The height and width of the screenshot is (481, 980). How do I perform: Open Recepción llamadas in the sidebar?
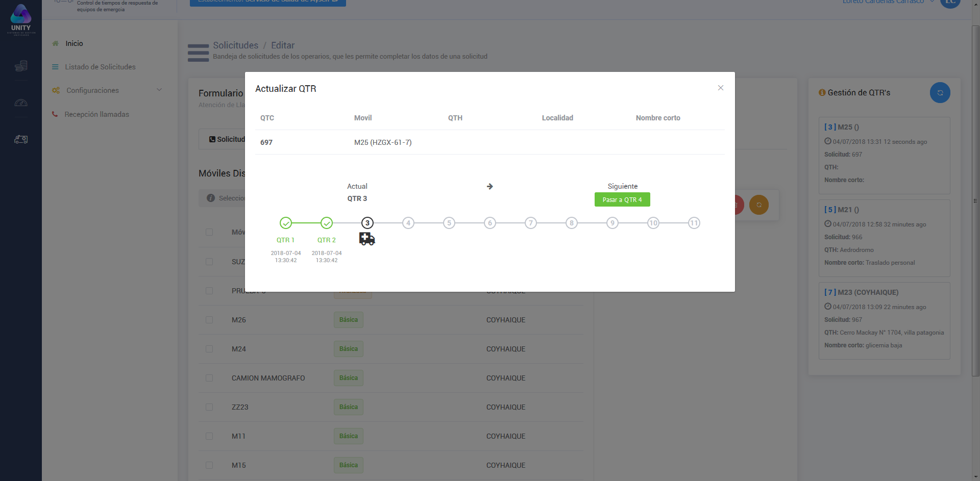(96, 114)
